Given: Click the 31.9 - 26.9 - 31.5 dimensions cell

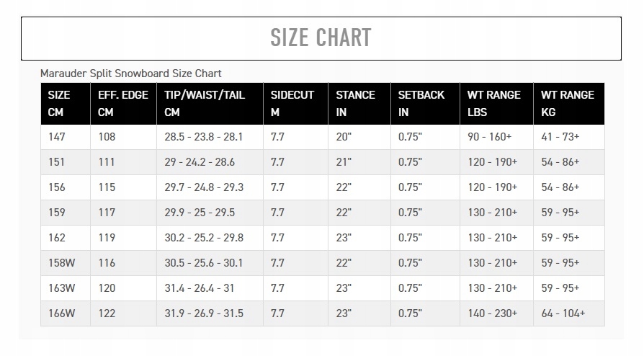Looking at the screenshot, I should (x=204, y=313).
